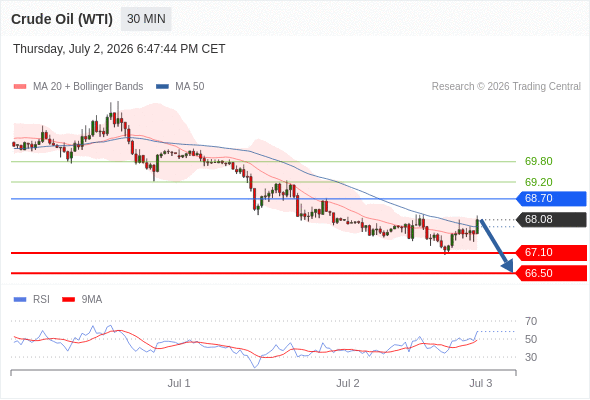Toggle the RSI legend label
590x400 pixels.
pyautogui.click(x=41, y=300)
